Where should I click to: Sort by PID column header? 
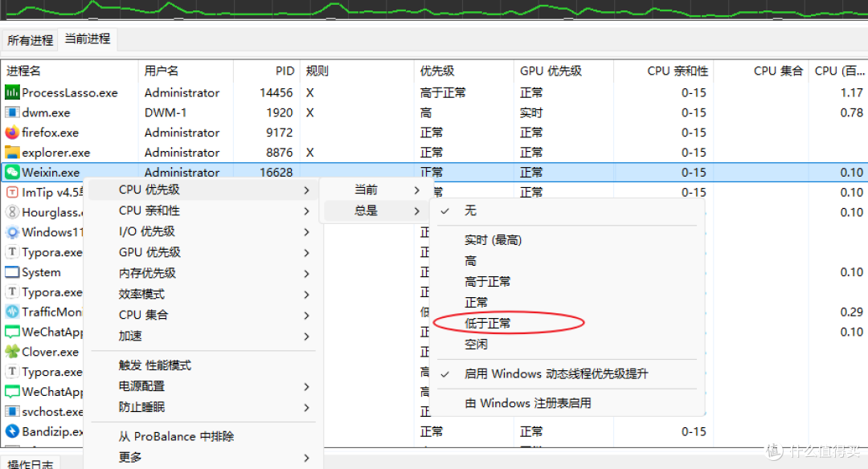[x=267, y=71]
